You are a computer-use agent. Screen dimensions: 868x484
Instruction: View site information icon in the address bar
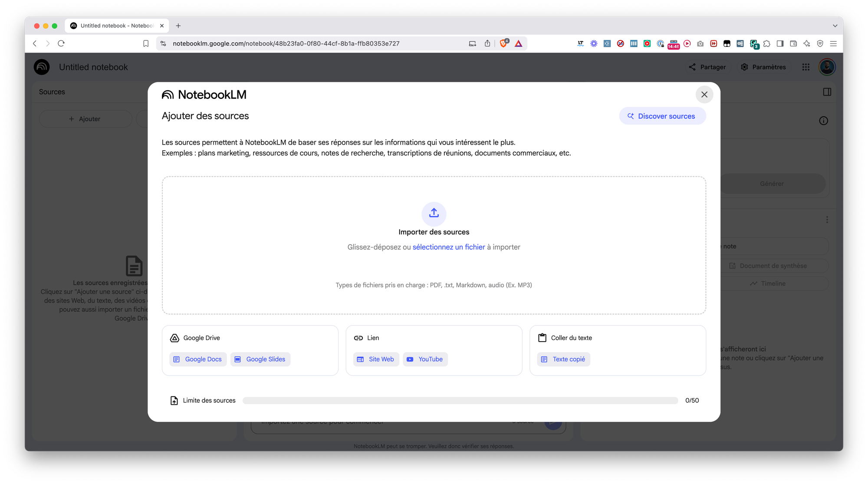163,43
